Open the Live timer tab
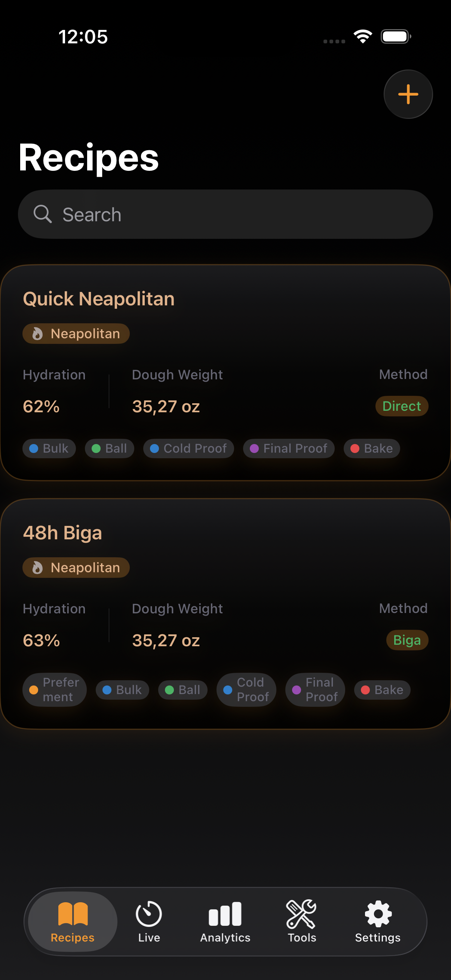The height and width of the screenshot is (980, 451). [149, 921]
